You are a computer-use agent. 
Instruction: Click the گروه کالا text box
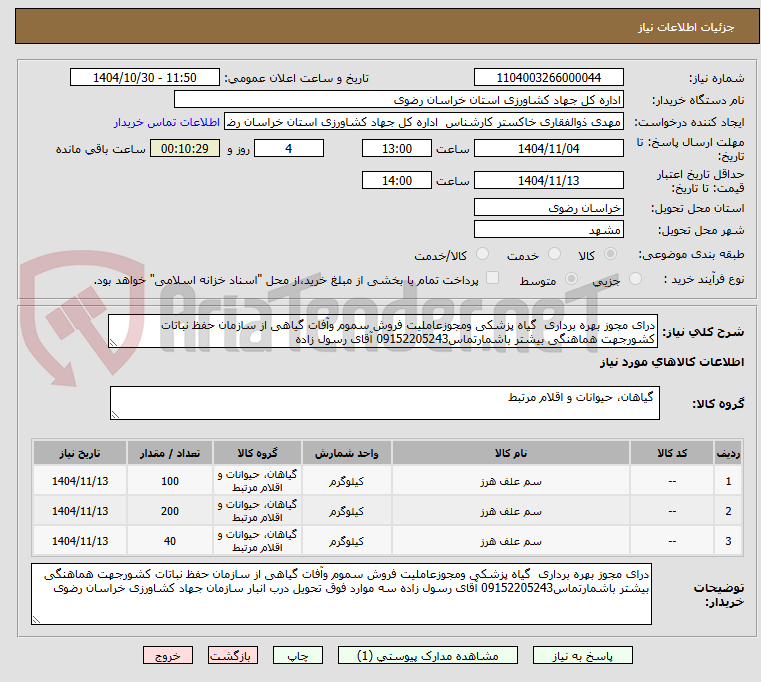[x=385, y=403]
